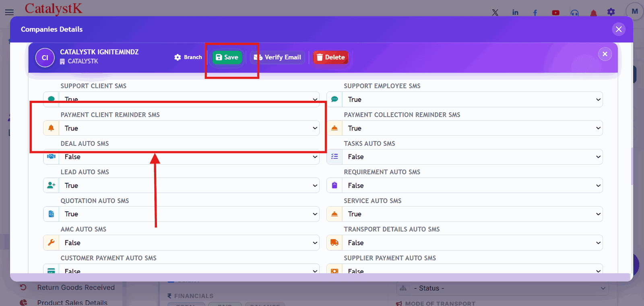Click the Branch button
Viewport: 644px width, 306px height.
[x=188, y=57]
